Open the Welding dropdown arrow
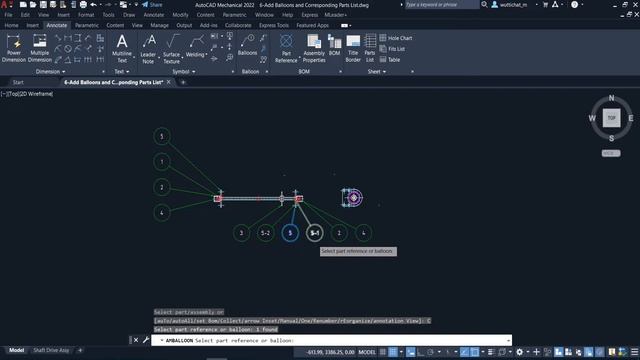The image size is (640, 360). 207,54
